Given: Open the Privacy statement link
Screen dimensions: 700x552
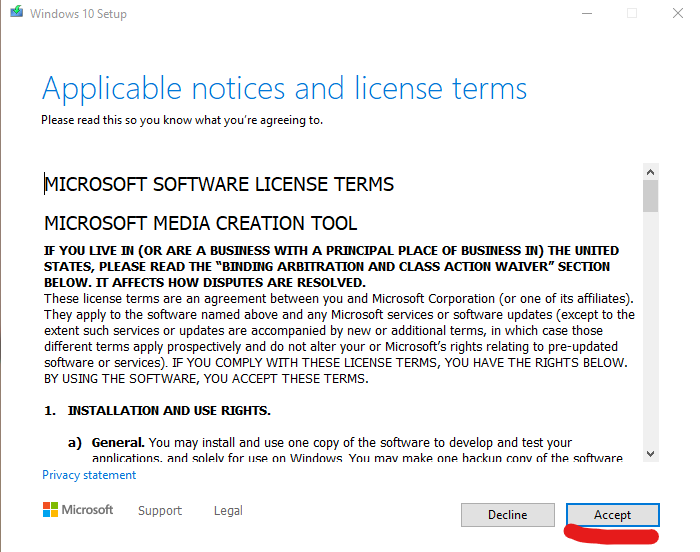Looking at the screenshot, I should pyautogui.click(x=89, y=475).
